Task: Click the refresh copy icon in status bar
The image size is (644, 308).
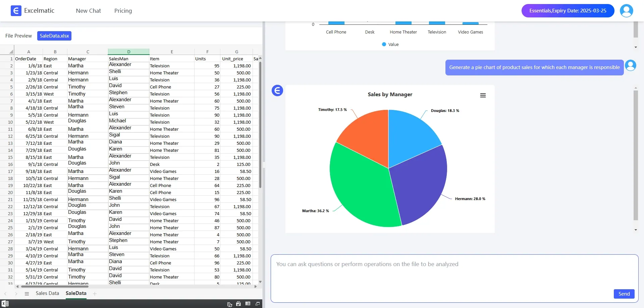Action: tap(229, 304)
